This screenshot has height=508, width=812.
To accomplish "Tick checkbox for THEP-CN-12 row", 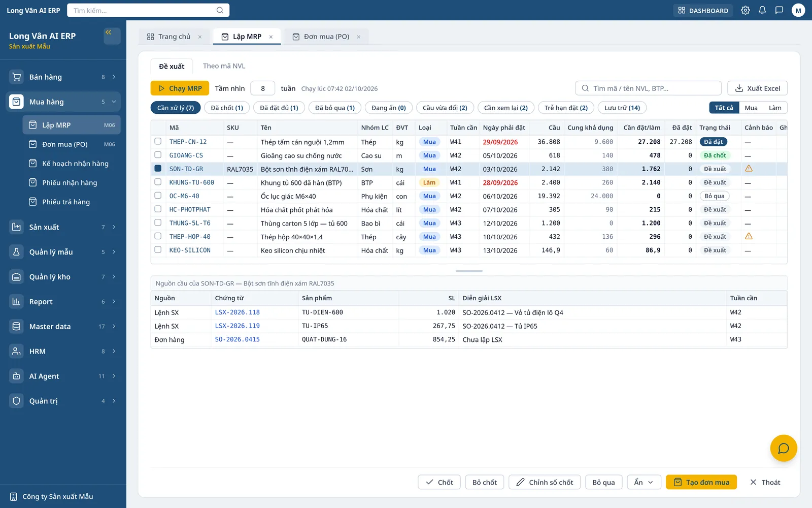I will (x=158, y=141).
